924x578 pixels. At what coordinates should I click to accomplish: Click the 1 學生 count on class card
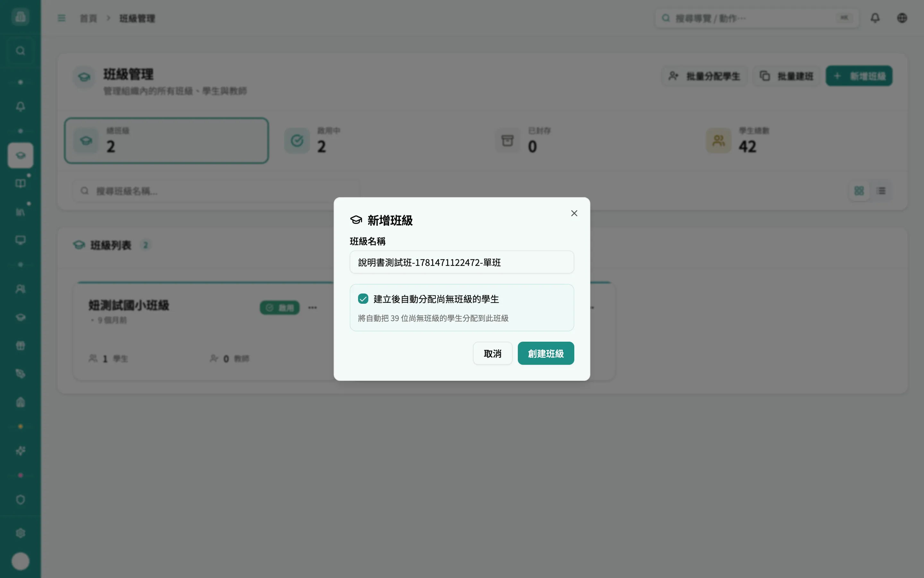[x=108, y=359]
